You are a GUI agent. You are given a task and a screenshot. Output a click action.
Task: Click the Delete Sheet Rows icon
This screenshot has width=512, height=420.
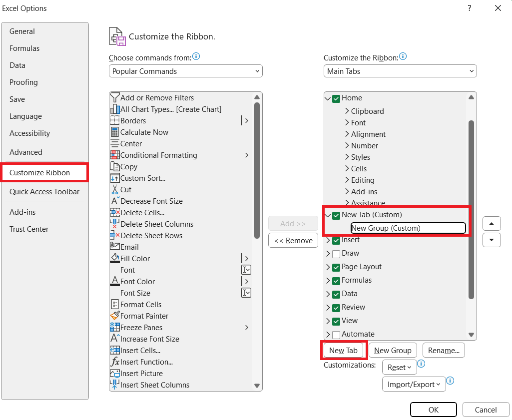click(114, 235)
